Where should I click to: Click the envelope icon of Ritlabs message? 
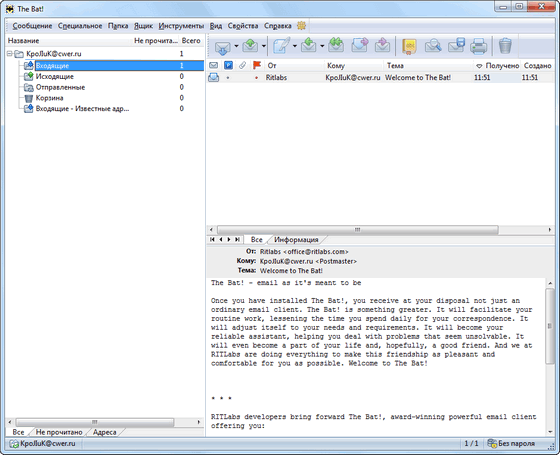214,78
